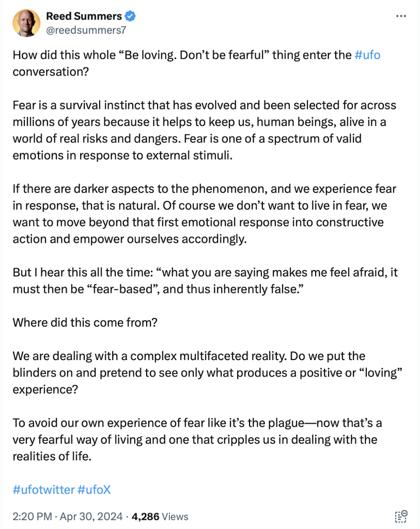Viewport: 420px width, 529px height.
Task: View the 4,286 Views count
Action: tap(160, 517)
